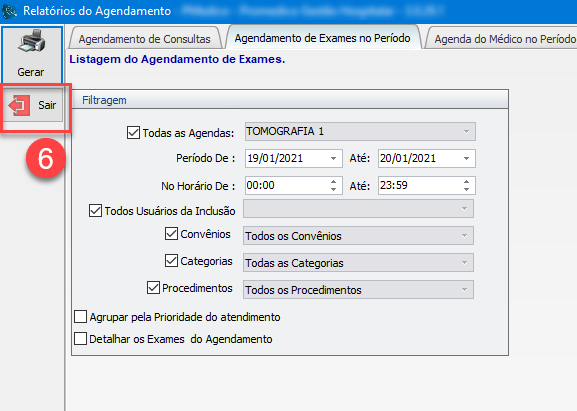The height and width of the screenshot is (411, 577).
Task: Click the Gerar button label
Action: click(x=31, y=72)
